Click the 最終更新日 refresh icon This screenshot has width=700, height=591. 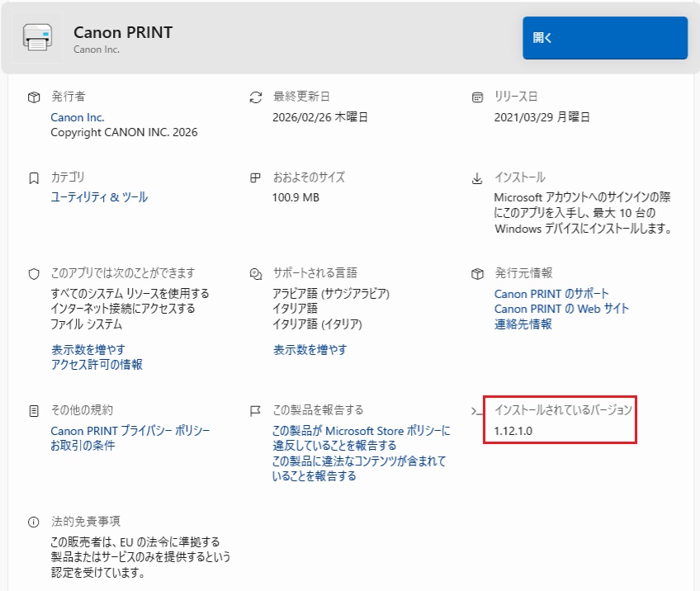[x=256, y=97]
